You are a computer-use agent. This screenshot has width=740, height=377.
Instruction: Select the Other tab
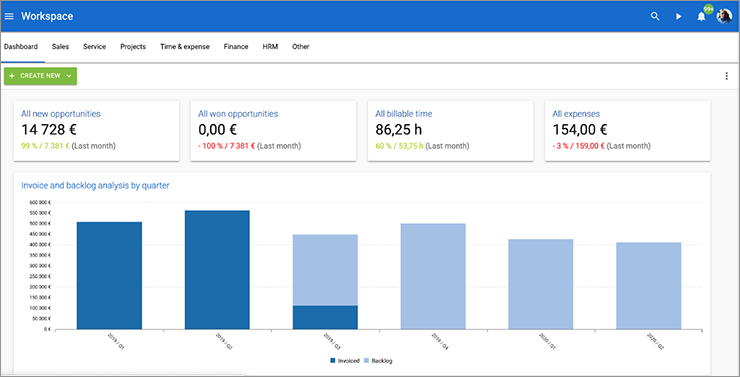click(301, 47)
